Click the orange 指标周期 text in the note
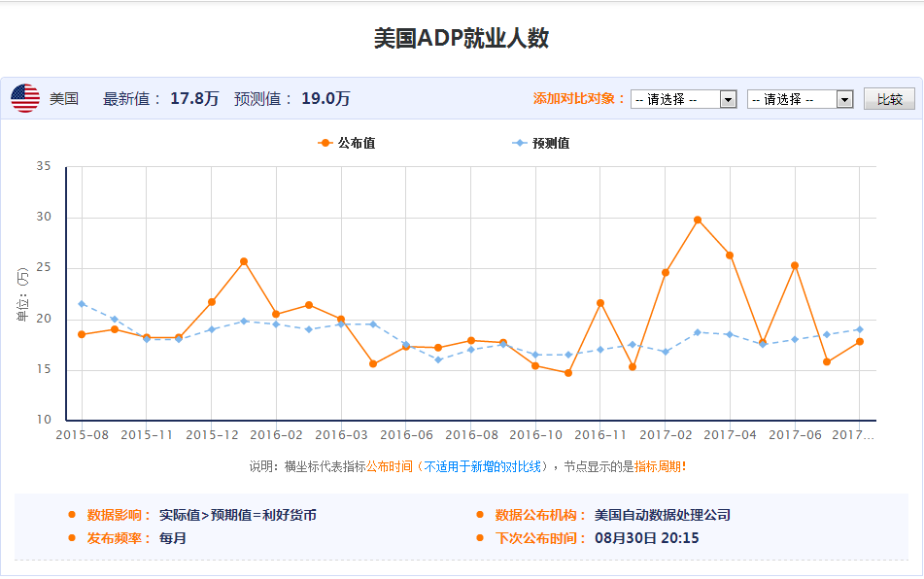The height and width of the screenshot is (579, 924). click(658, 466)
